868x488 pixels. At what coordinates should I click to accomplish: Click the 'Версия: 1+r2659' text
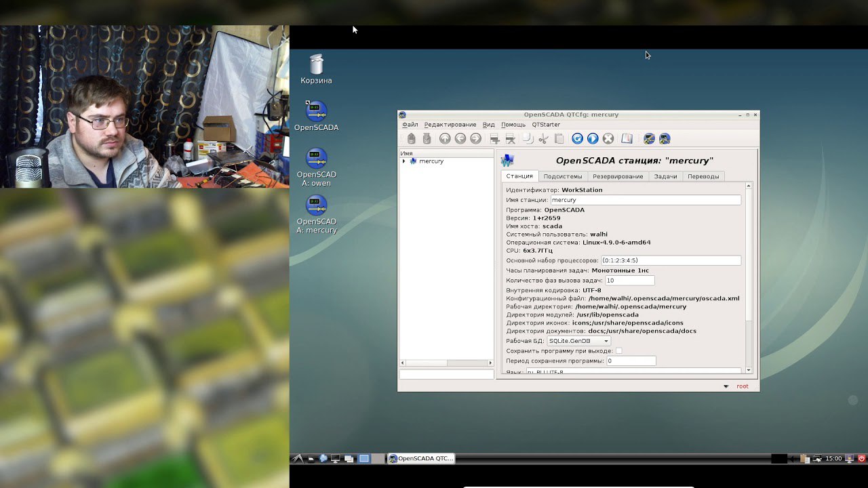point(533,218)
